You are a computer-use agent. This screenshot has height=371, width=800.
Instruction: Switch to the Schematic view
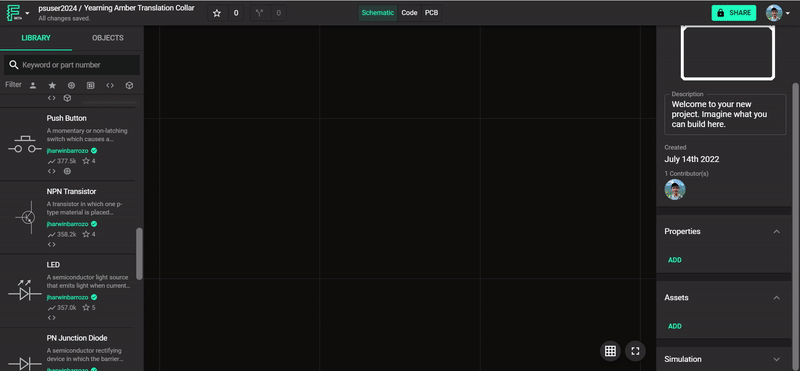point(378,13)
